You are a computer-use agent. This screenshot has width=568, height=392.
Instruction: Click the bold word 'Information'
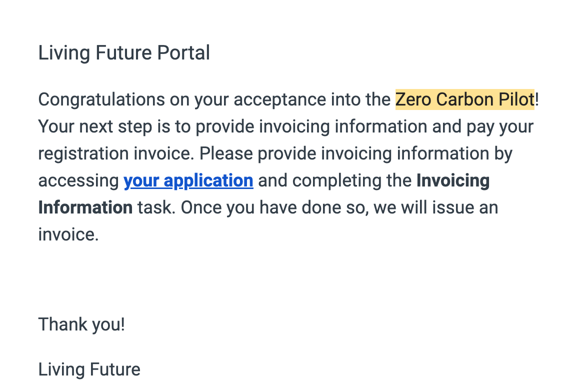[x=85, y=207]
